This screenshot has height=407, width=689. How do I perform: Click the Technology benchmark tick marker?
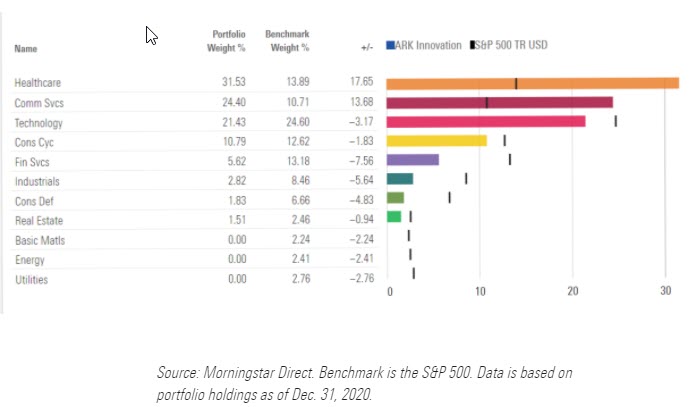coord(615,121)
